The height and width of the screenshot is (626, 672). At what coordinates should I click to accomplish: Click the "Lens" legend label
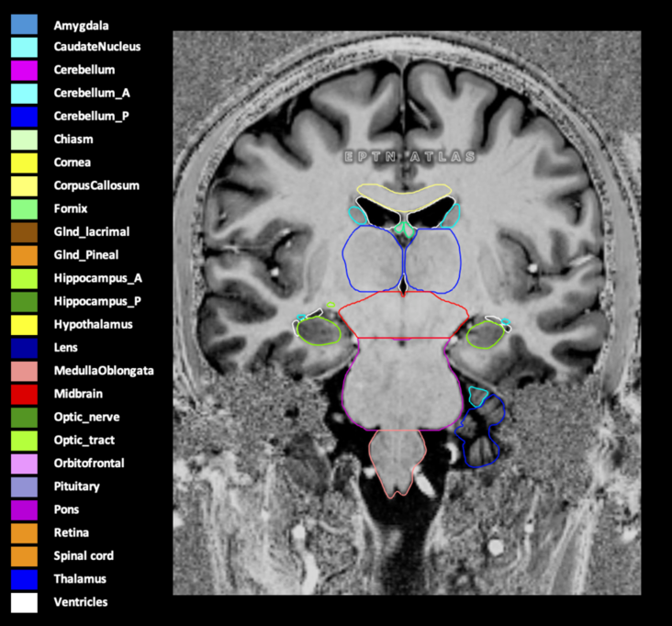click(65, 347)
